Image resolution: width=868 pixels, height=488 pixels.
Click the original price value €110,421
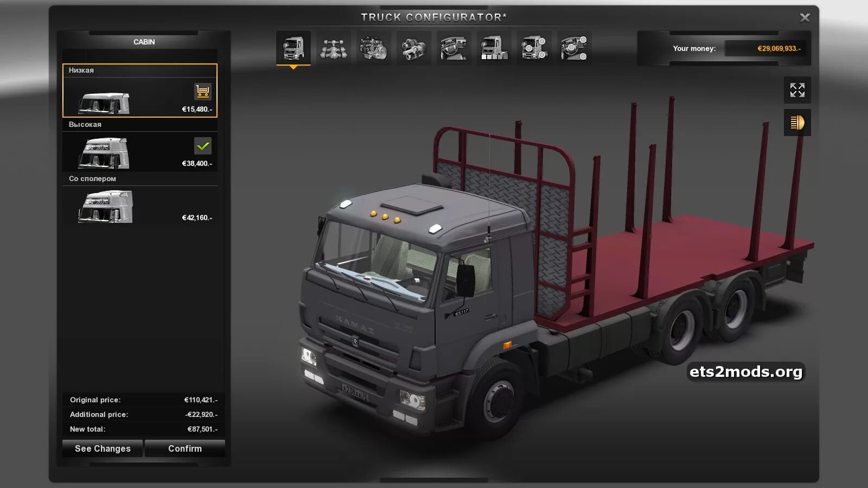[x=201, y=400]
